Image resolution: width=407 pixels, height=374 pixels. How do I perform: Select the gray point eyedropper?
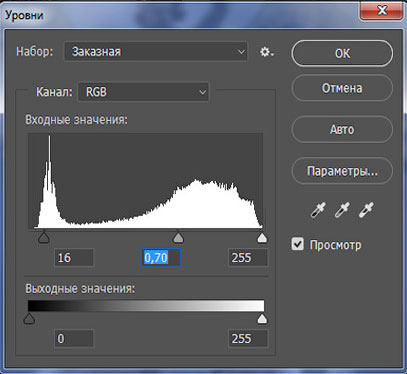342,210
